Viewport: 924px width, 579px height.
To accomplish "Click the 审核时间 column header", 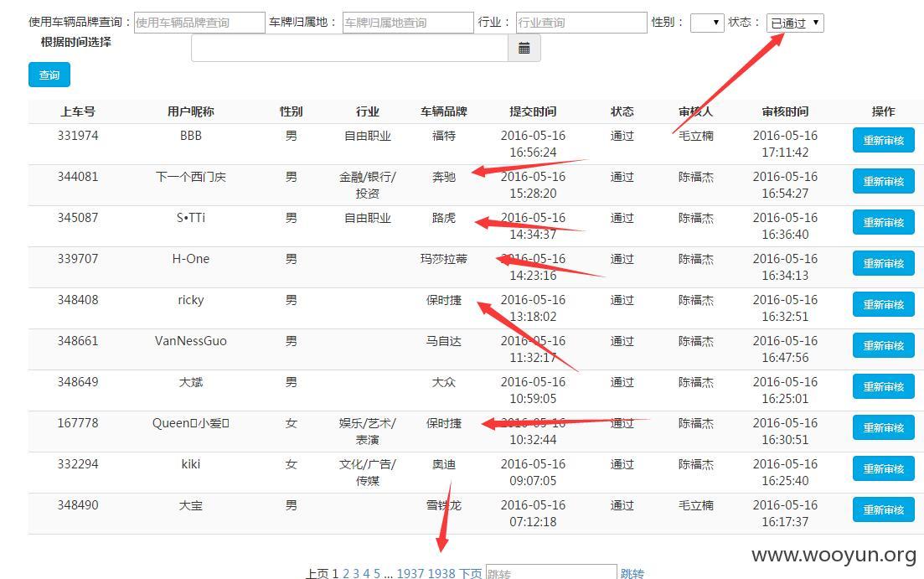I will pos(785,111).
